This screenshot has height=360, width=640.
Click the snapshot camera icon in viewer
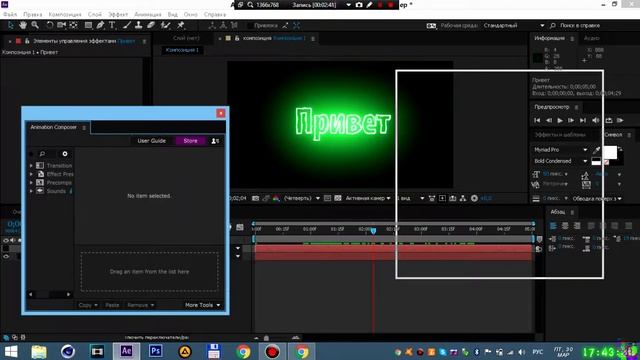(256, 198)
